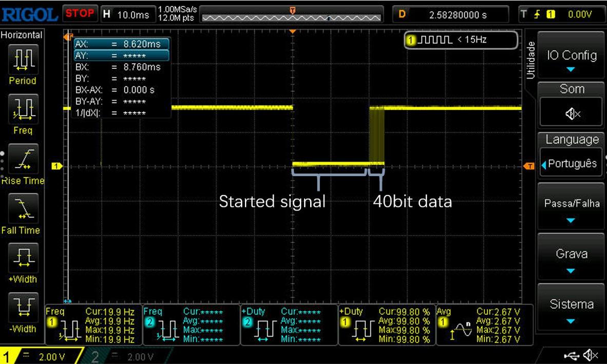Click the trigger level 0.00V readout
Image resolution: width=607 pixels, height=364 pixels.
point(579,15)
